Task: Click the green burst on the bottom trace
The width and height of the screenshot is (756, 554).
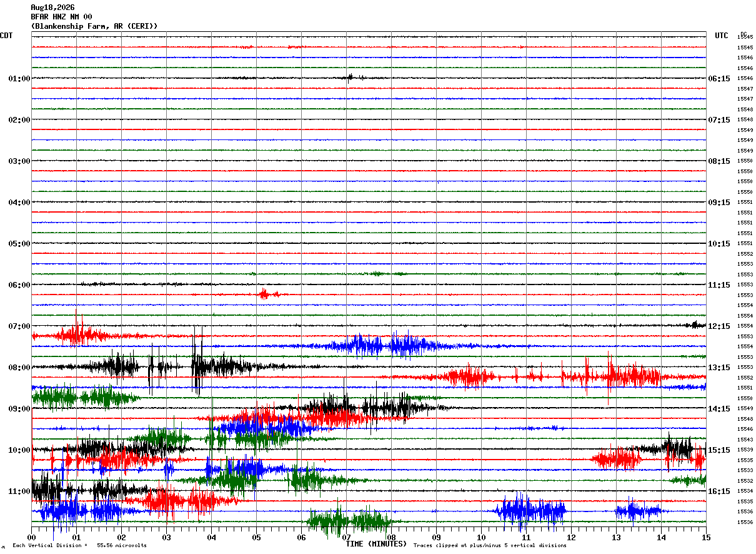Action: [x=350, y=520]
